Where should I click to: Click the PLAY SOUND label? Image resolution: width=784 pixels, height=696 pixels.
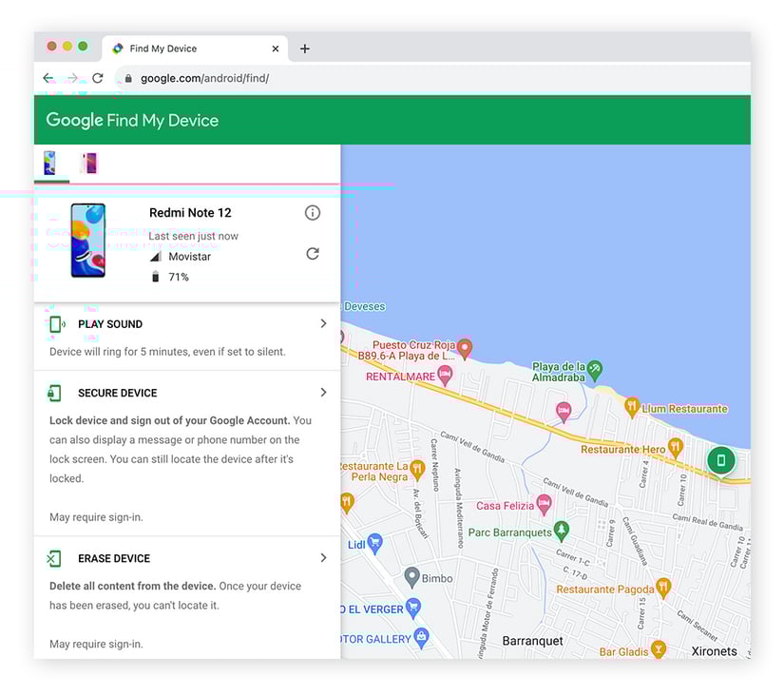110,324
